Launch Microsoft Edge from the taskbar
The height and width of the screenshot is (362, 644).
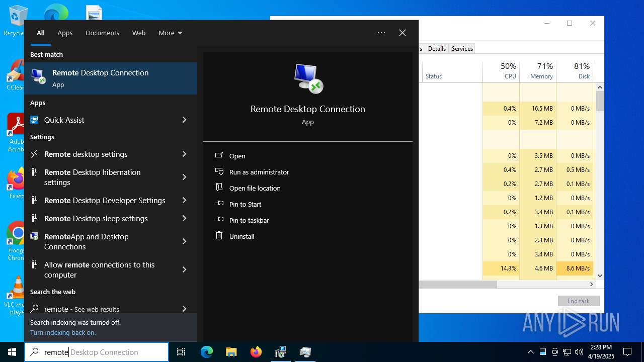pos(207,352)
